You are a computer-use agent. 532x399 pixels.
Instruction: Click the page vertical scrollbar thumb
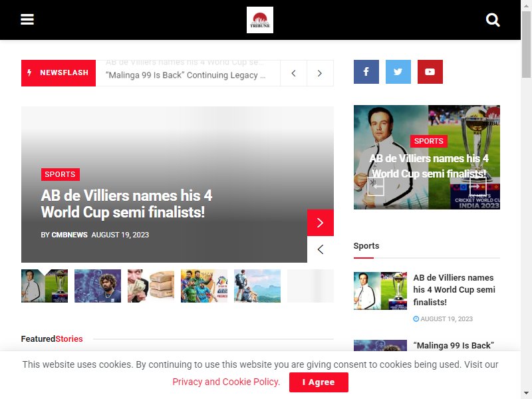526,44
